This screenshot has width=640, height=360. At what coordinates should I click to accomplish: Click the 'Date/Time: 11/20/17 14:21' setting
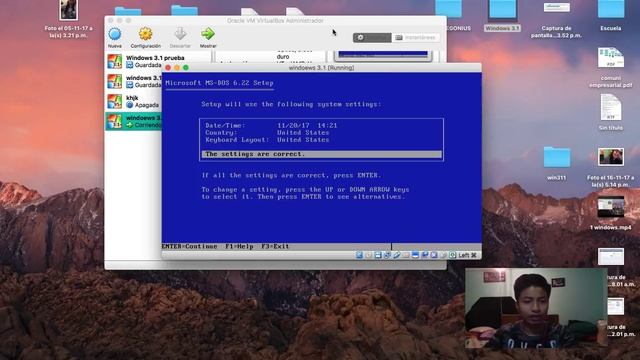coord(271,125)
